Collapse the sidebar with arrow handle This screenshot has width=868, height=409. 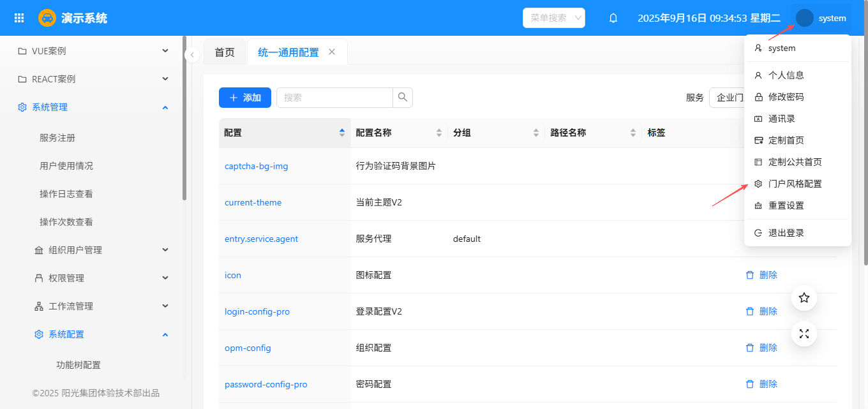click(x=192, y=56)
